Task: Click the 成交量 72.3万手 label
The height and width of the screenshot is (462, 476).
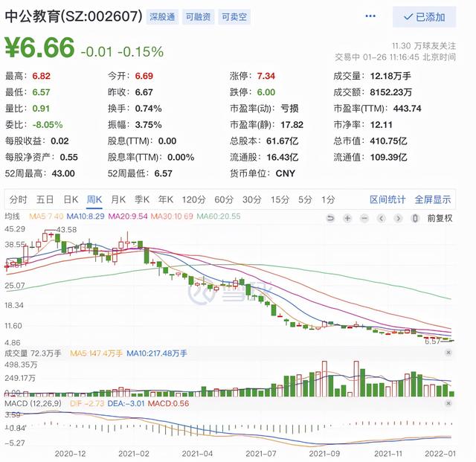Action: pyautogui.click(x=33, y=353)
